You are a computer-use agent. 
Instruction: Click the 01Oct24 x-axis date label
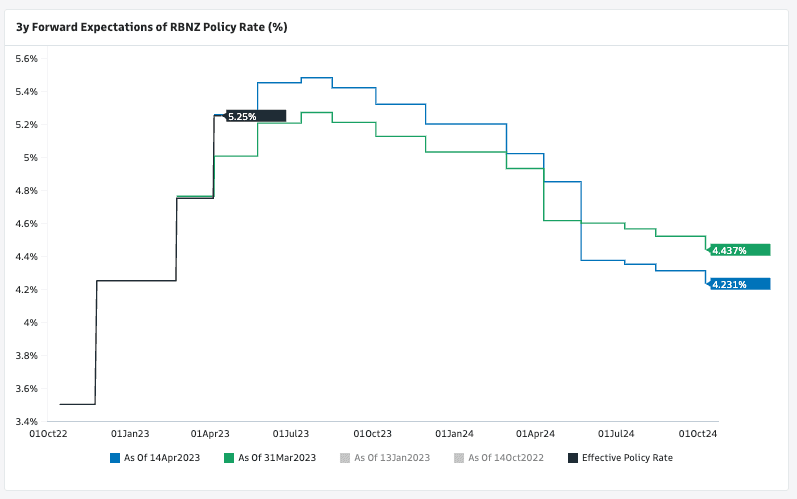tap(700, 433)
